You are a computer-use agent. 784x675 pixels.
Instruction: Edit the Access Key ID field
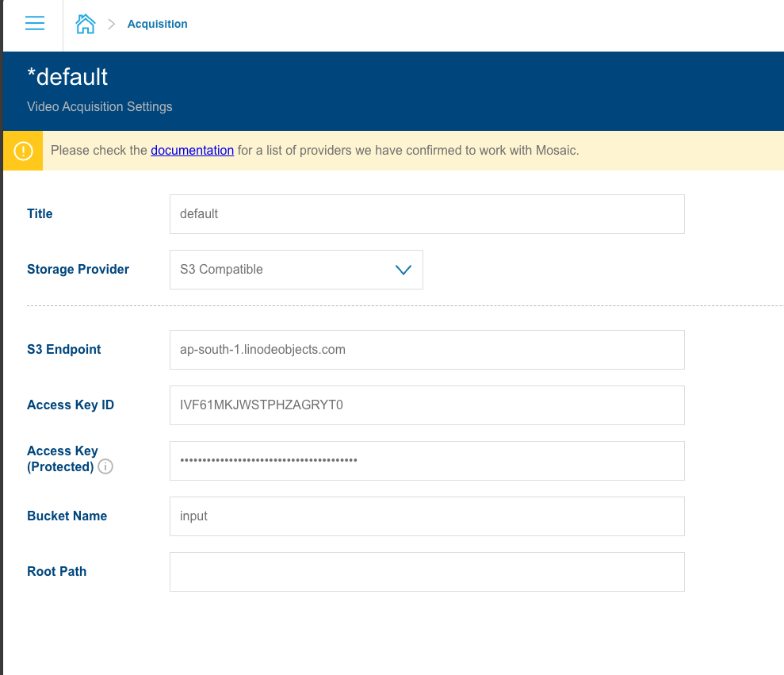click(426, 405)
